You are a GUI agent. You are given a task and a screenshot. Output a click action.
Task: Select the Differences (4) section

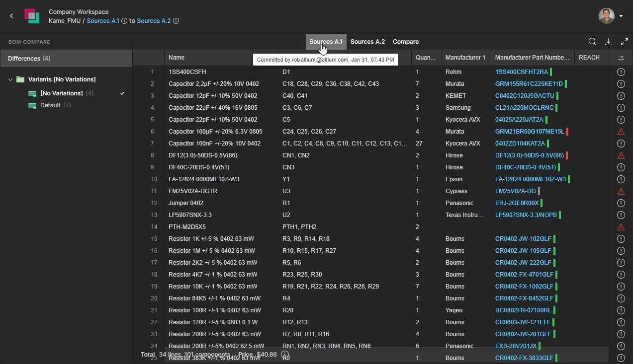(x=29, y=59)
